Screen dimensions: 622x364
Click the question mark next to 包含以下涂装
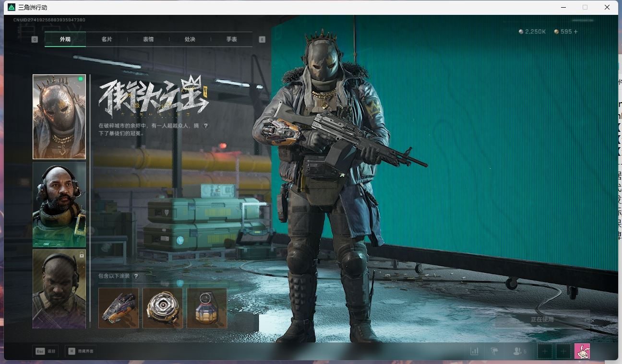click(136, 276)
